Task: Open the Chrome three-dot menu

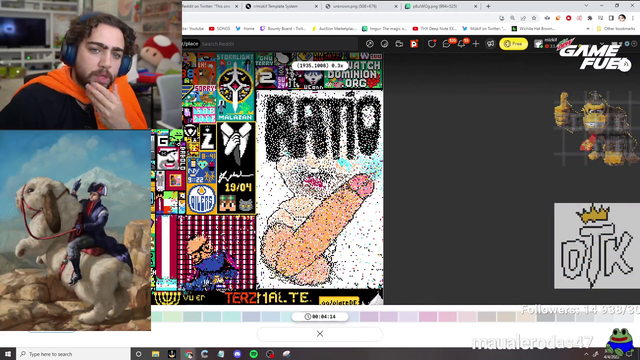Action: click(633, 18)
